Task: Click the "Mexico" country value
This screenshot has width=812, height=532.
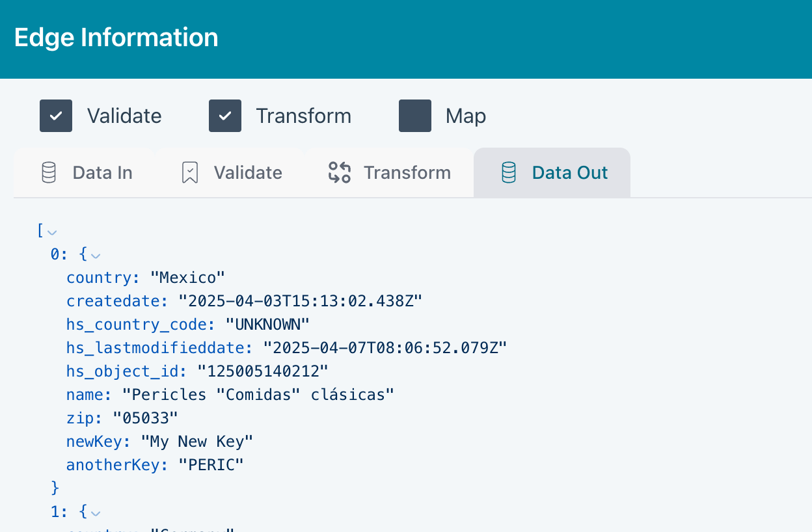Action: (187, 278)
